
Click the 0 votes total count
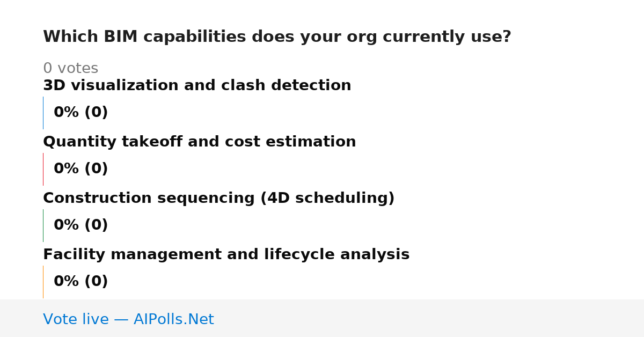70,69
